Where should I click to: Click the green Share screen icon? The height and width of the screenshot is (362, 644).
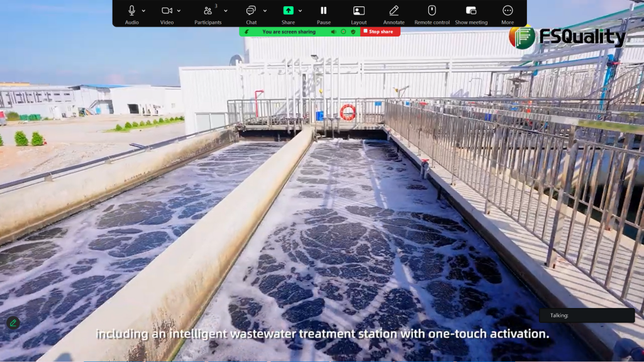click(288, 11)
